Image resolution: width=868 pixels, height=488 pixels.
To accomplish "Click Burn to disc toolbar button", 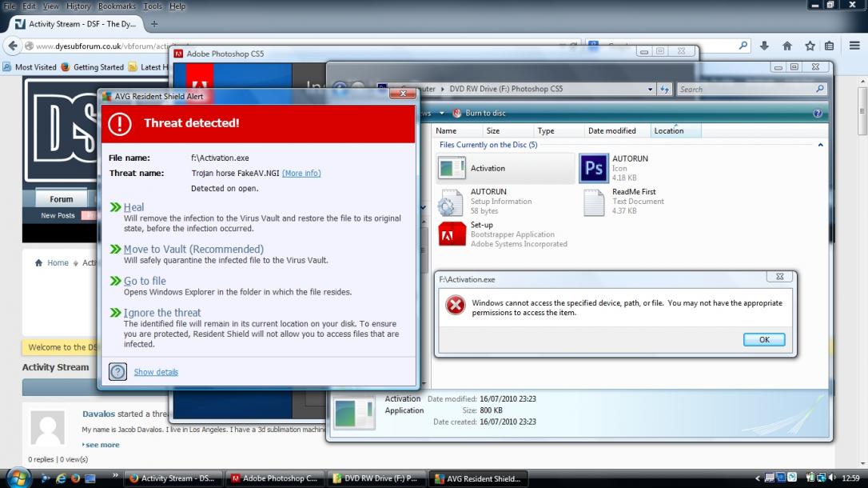I will [x=480, y=113].
